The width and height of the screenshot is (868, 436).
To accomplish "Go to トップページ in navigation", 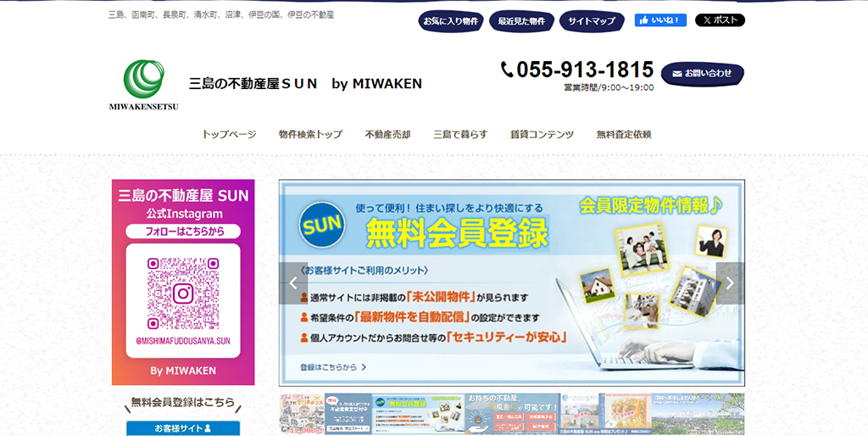I will (x=229, y=134).
